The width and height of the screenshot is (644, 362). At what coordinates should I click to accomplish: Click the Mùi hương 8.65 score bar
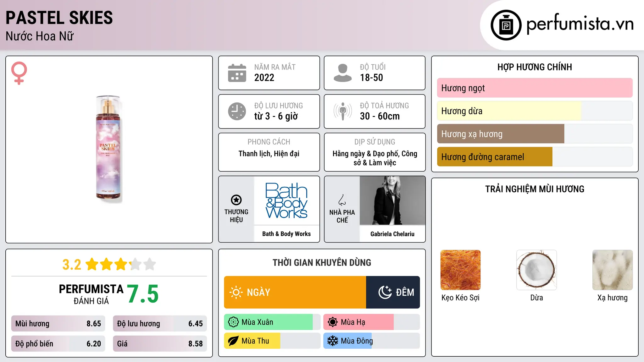tap(58, 324)
